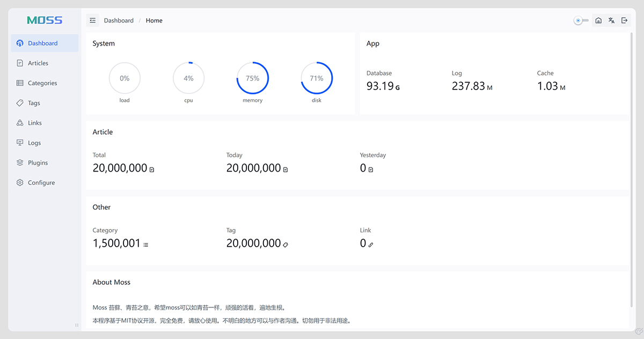The height and width of the screenshot is (339, 644).
Task: Click the disk 71% usage gauge
Action: (317, 78)
